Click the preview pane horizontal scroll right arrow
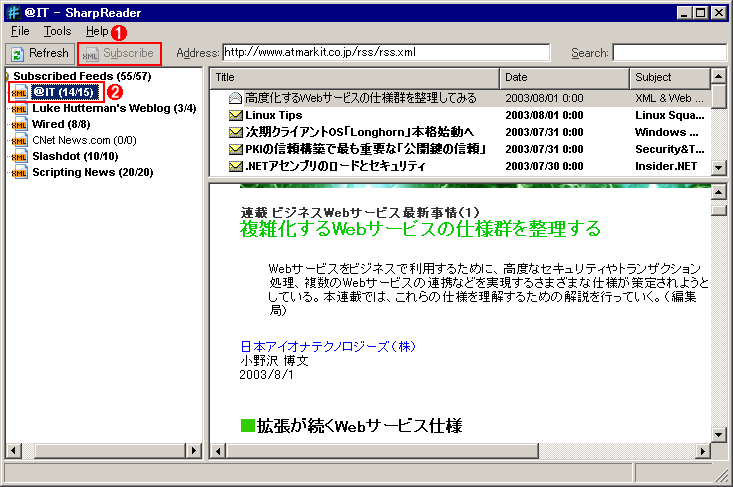This screenshot has width=733, height=487. [x=702, y=451]
